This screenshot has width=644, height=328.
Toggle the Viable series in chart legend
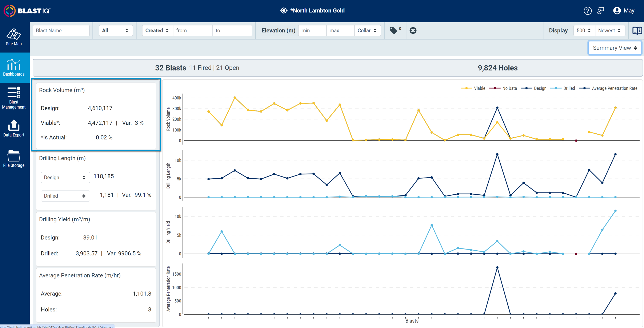point(473,88)
